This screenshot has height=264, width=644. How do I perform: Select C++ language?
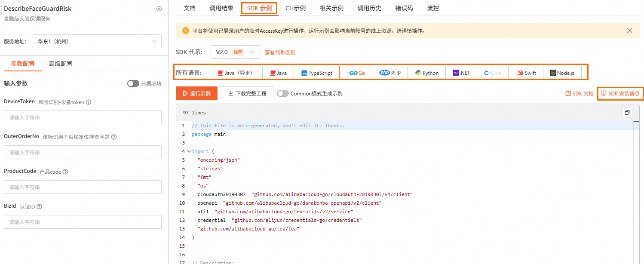click(493, 73)
